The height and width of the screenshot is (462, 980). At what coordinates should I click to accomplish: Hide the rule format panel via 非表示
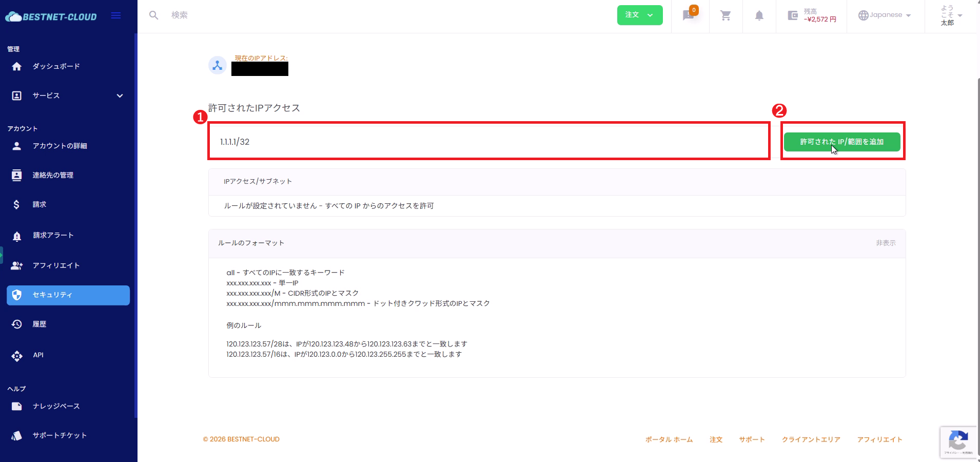coord(885,243)
